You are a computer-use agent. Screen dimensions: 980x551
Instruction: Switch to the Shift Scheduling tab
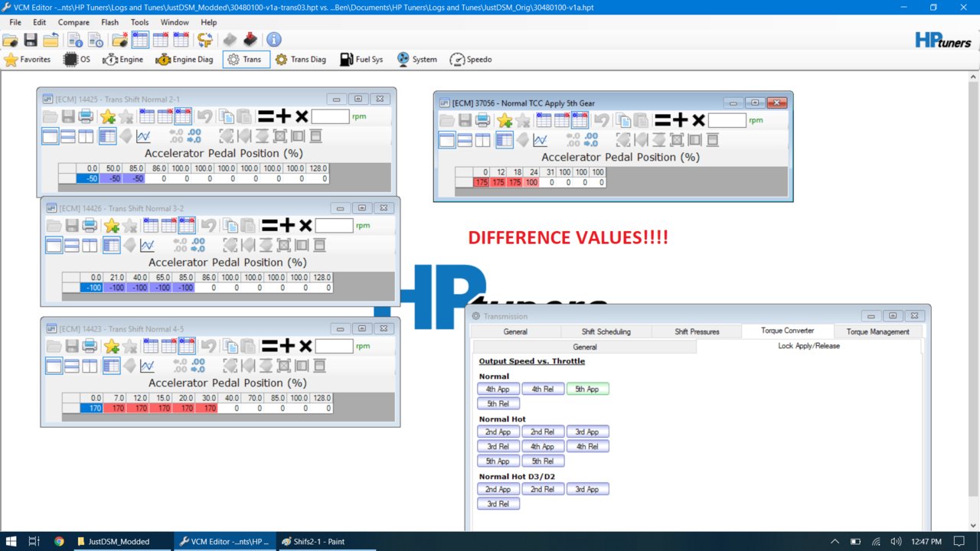[x=606, y=331]
